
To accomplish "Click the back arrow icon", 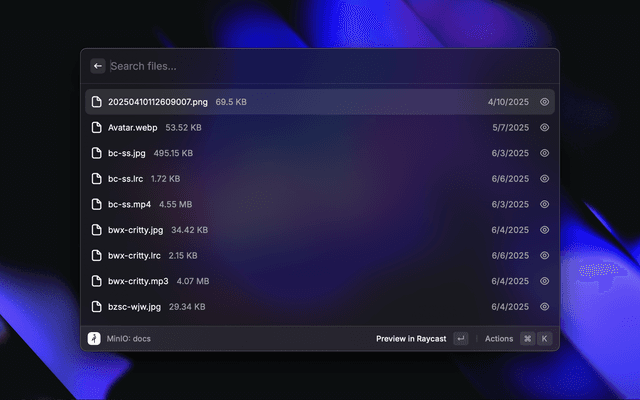I will (x=98, y=66).
